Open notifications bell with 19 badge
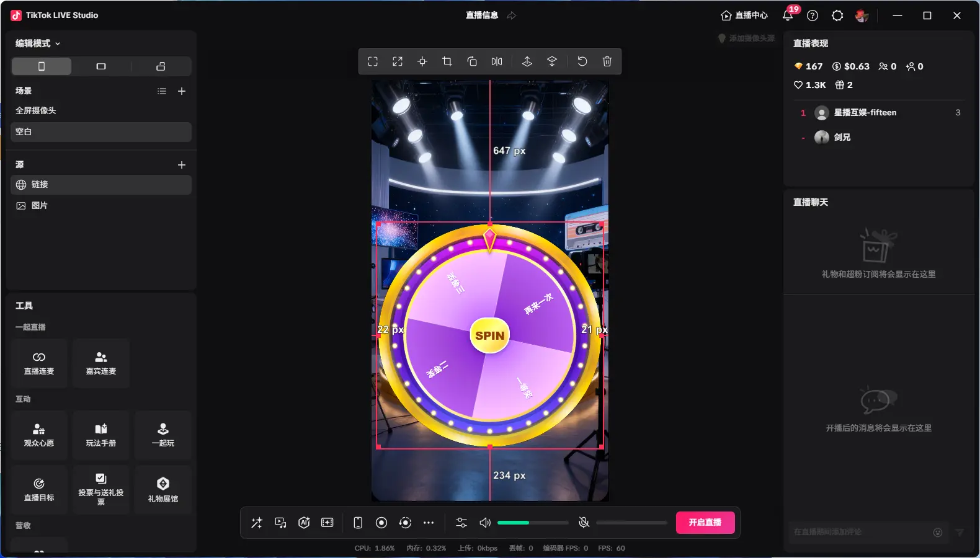Viewport: 980px width, 558px height. (x=788, y=15)
